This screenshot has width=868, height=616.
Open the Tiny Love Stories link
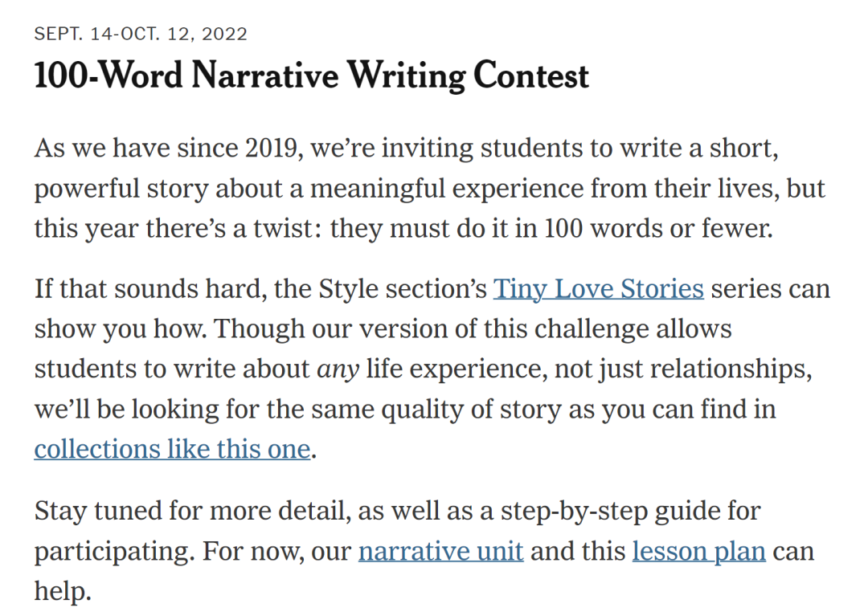click(x=598, y=288)
